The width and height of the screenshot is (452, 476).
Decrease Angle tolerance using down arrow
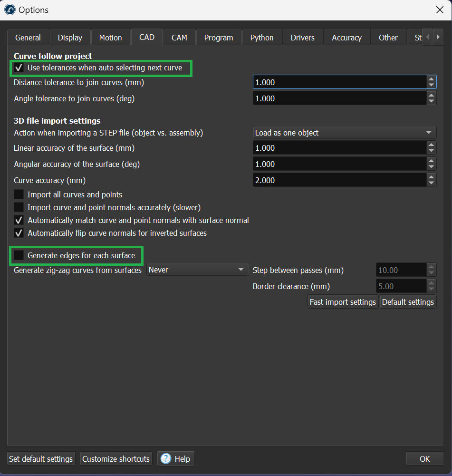coord(431,101)
